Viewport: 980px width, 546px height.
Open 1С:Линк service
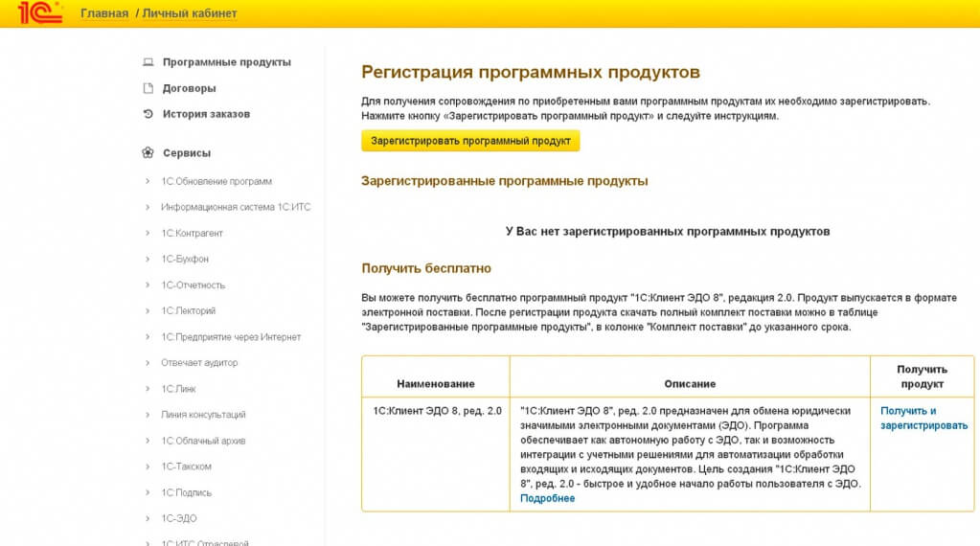179,389
